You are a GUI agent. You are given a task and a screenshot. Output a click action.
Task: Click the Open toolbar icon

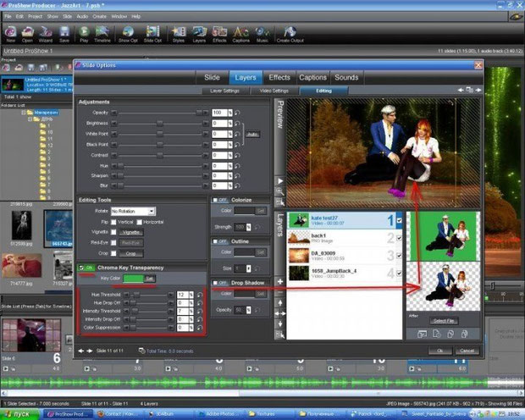tap(27, 34)
